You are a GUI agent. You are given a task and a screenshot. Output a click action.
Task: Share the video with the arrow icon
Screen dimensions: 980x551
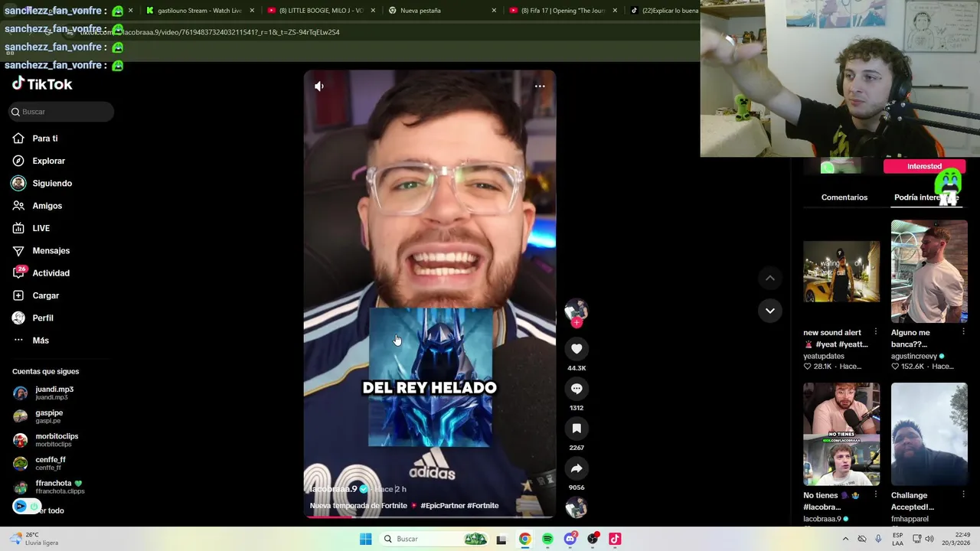click(577, 468)
